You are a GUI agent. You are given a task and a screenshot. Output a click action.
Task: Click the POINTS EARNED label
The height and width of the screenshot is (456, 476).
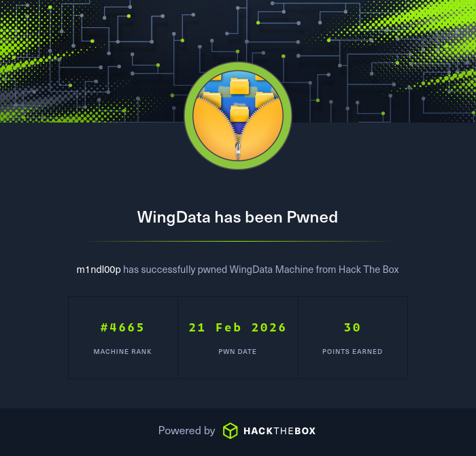[352, 351]
